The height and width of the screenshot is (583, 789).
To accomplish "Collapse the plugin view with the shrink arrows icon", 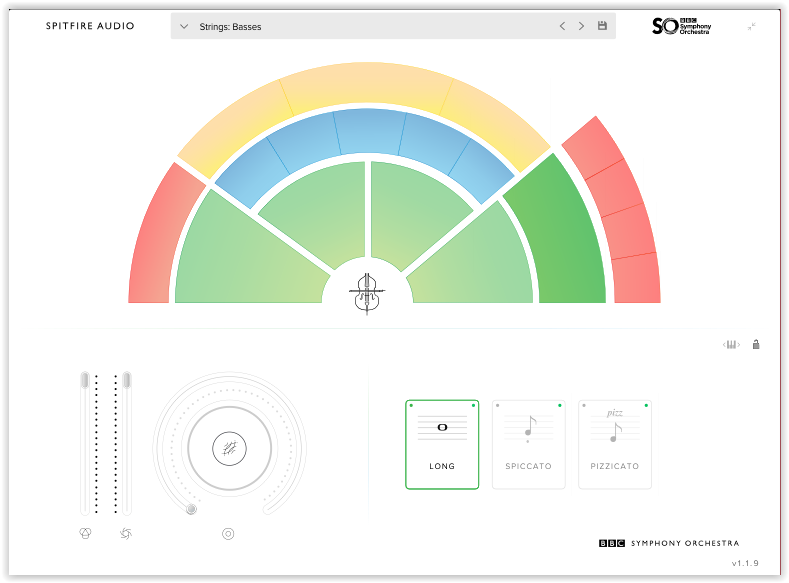I will pyautogui.click(x=751, y=27).
